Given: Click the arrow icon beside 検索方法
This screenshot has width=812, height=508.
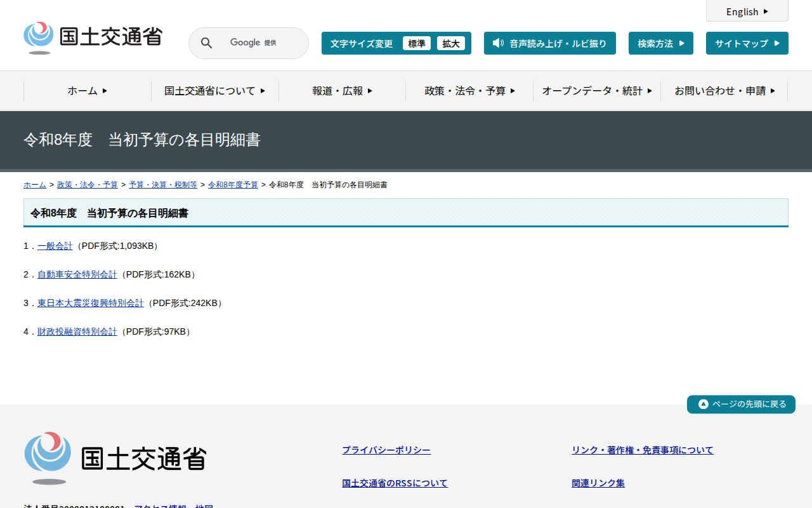Looking at the screenshot, I should 682,43.
